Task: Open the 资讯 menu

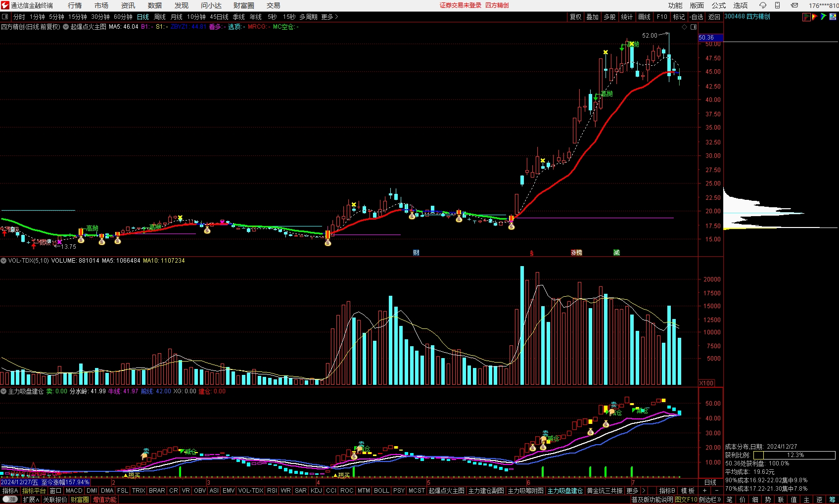Action: (x=128, y=5)
